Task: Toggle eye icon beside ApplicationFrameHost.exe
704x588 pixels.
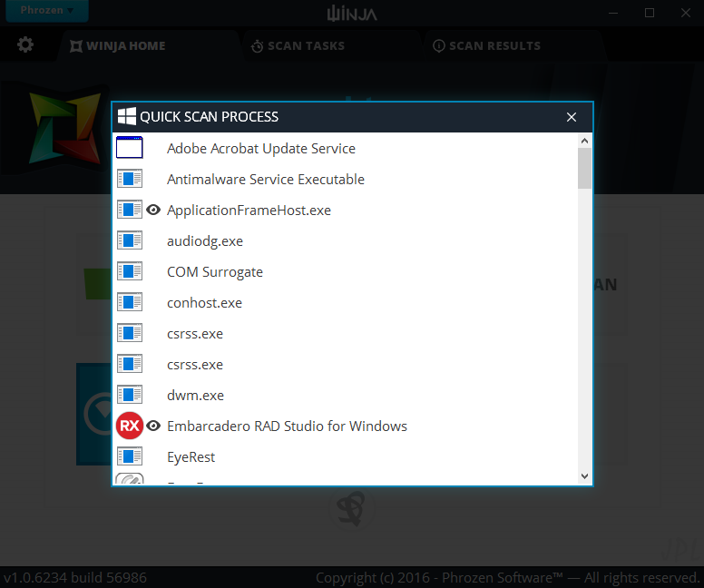Action: [153, 210]
